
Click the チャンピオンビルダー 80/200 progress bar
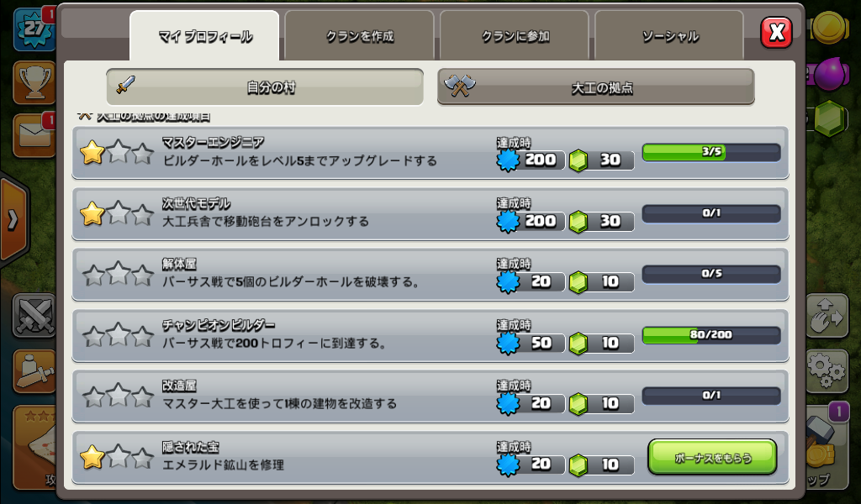coord(711,334)
